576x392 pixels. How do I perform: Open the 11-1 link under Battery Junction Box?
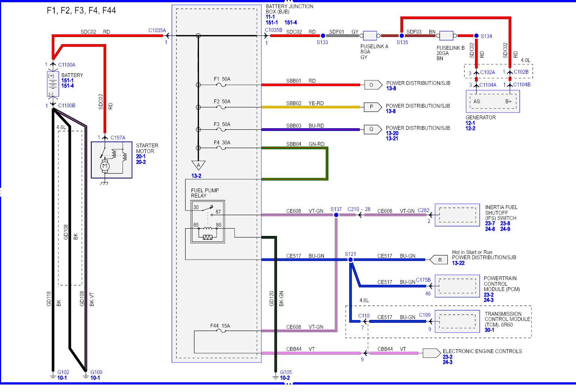270,17
